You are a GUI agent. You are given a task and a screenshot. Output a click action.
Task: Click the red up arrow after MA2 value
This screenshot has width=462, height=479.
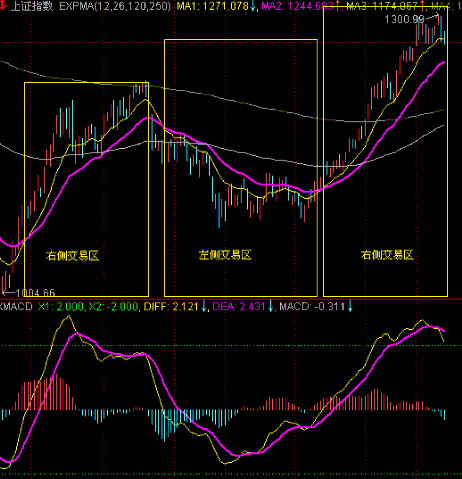point(338,6)
